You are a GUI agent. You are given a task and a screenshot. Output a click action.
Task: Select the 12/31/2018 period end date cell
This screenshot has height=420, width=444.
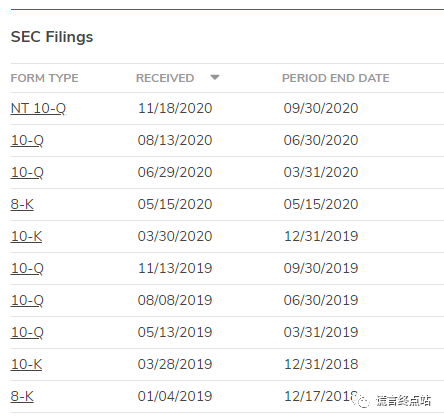321,364
